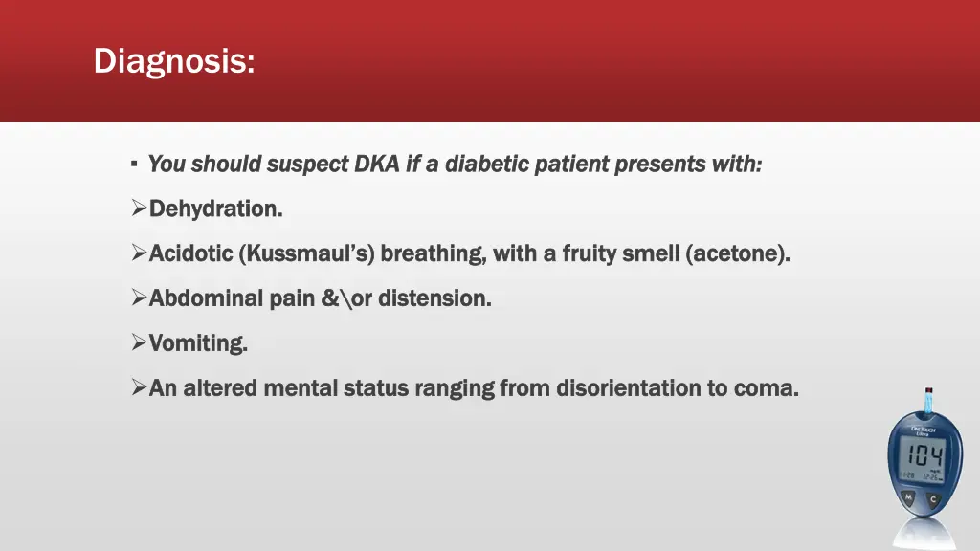Image resolution: width=980 pixels, height=551 pixels.
Task: Click the Kussmaul's breathing bullet text
Action: [469, 253]
